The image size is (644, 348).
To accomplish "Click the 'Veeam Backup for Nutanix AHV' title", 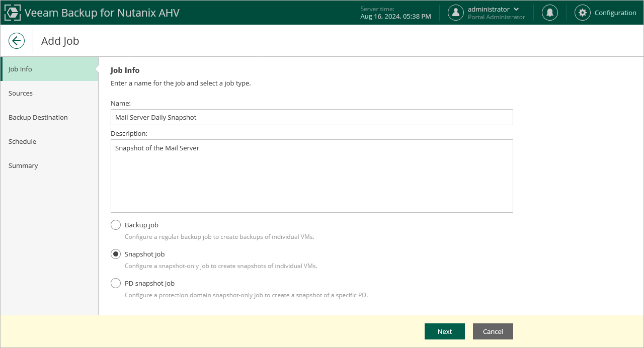I will coord(102,13).
